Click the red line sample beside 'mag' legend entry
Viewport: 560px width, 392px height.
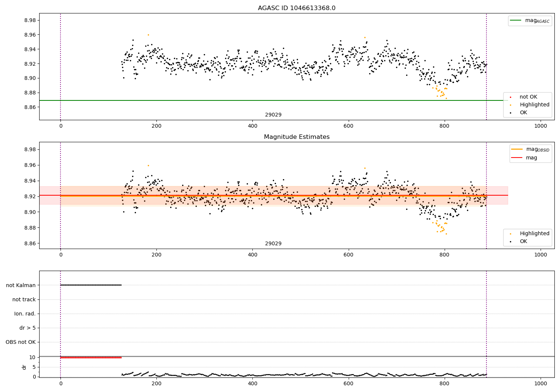coord(517,158)
